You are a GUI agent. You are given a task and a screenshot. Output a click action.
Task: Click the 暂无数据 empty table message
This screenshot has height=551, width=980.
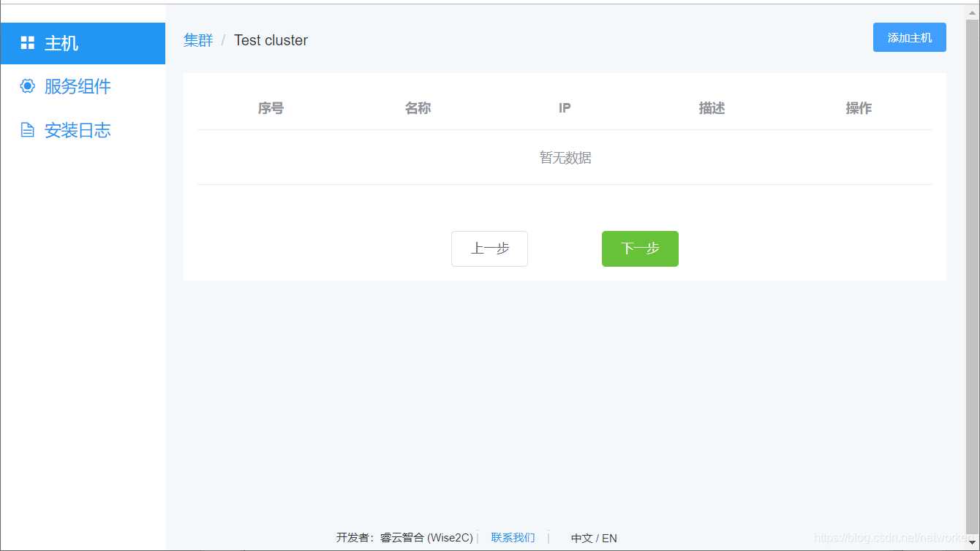tap(565, 158)
